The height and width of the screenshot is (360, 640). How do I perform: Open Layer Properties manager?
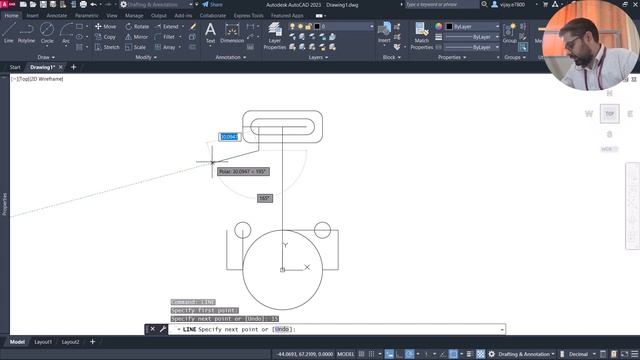coord(275,36)
